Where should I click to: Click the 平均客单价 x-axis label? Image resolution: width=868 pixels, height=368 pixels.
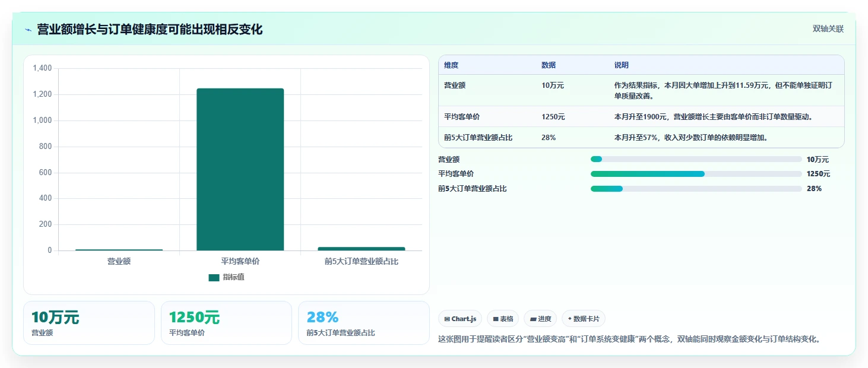[240, 261]
